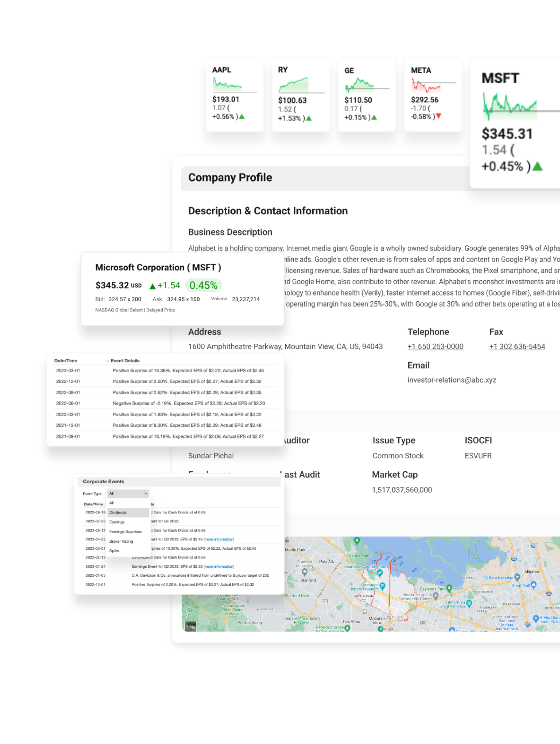Open the 99 Ranch Market map pin

(x=517, y=577)
